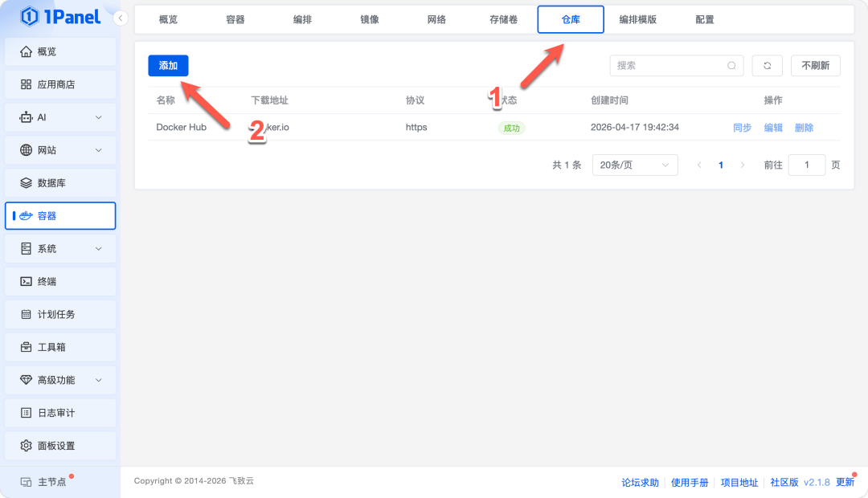
Task: Click 编辑 for Docker Hub
Action: [x=773, y=127]
